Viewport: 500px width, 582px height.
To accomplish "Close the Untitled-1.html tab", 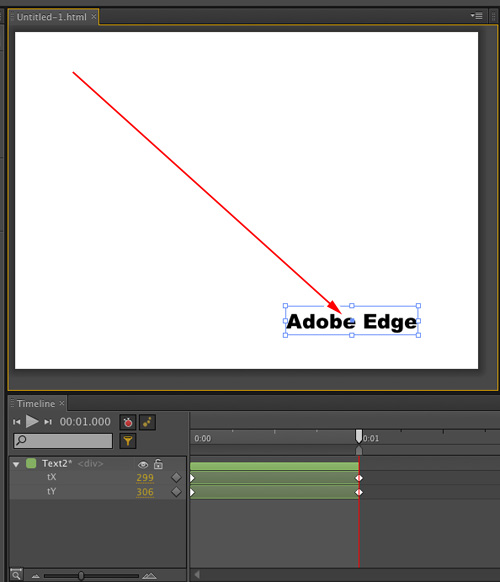I will pyautogui.click(x=94, y=17).
